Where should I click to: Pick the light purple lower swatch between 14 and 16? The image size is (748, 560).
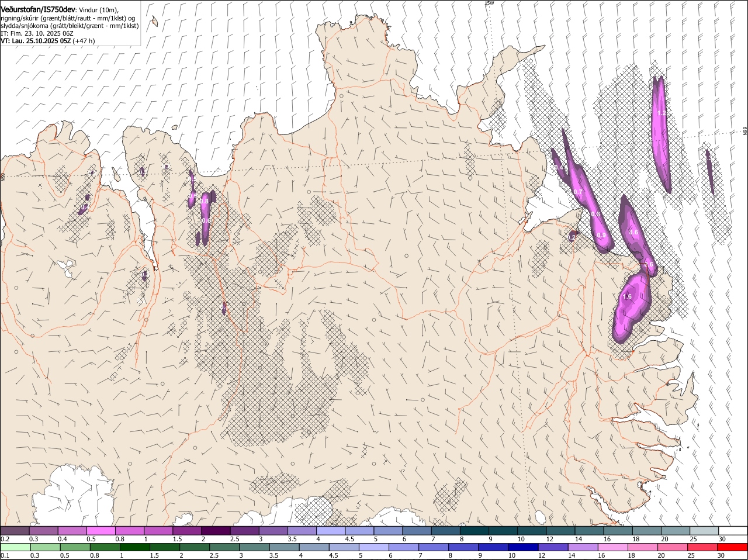[x=583, y=547]
